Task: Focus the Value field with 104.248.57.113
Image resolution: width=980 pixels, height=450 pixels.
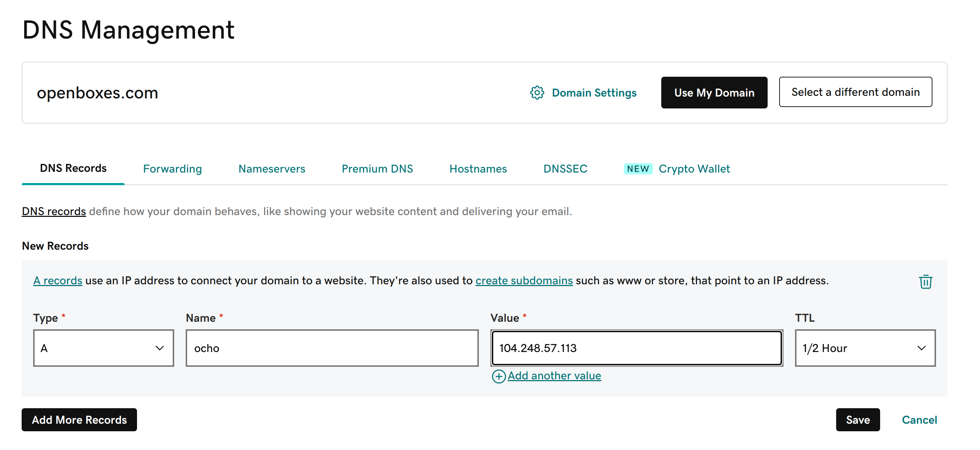Action: [636, 348]
